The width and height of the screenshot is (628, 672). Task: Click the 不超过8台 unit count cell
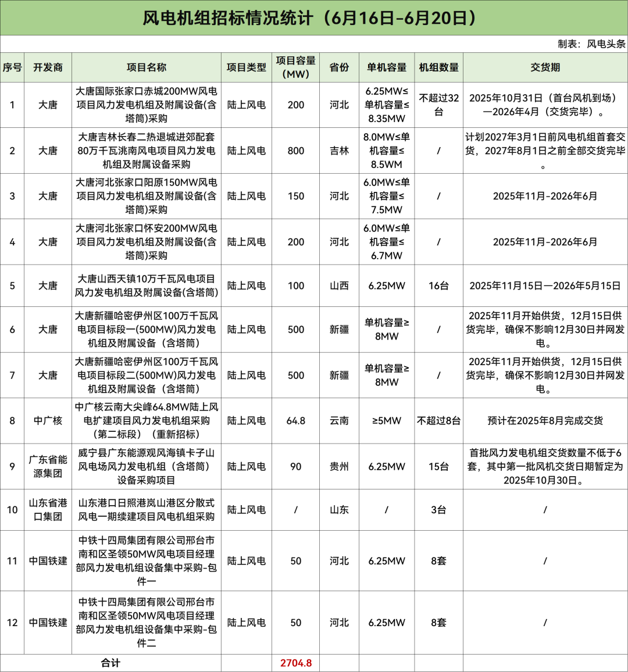tap(439, 421)
